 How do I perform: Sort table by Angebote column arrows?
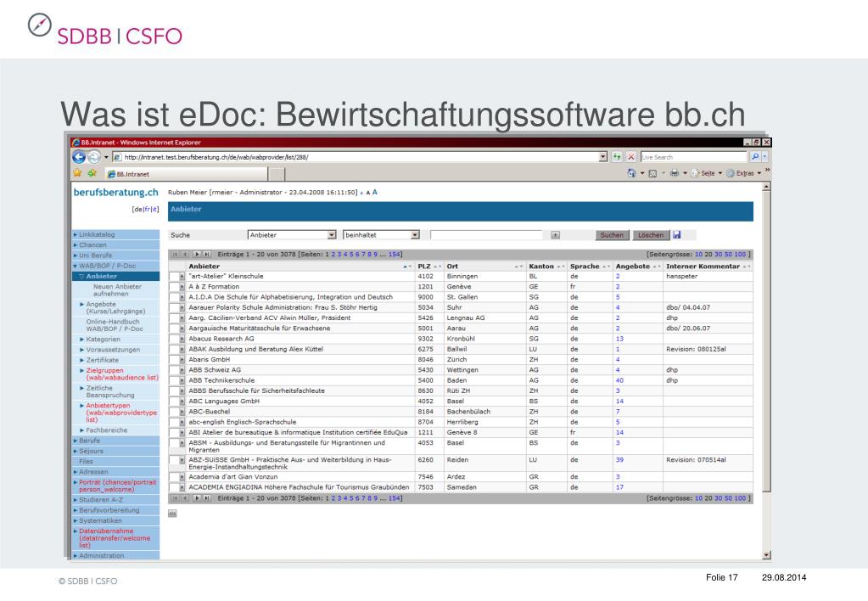point(657,267)
